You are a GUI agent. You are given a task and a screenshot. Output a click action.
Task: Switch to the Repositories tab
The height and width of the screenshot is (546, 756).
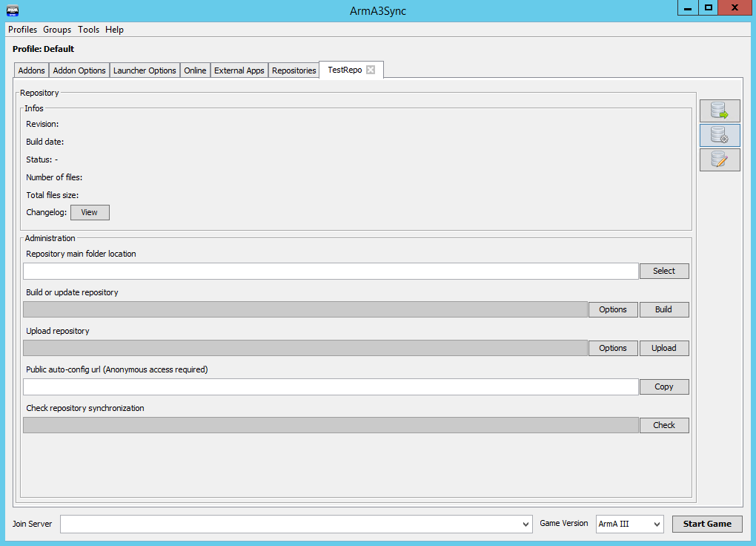tap(294, 70)
